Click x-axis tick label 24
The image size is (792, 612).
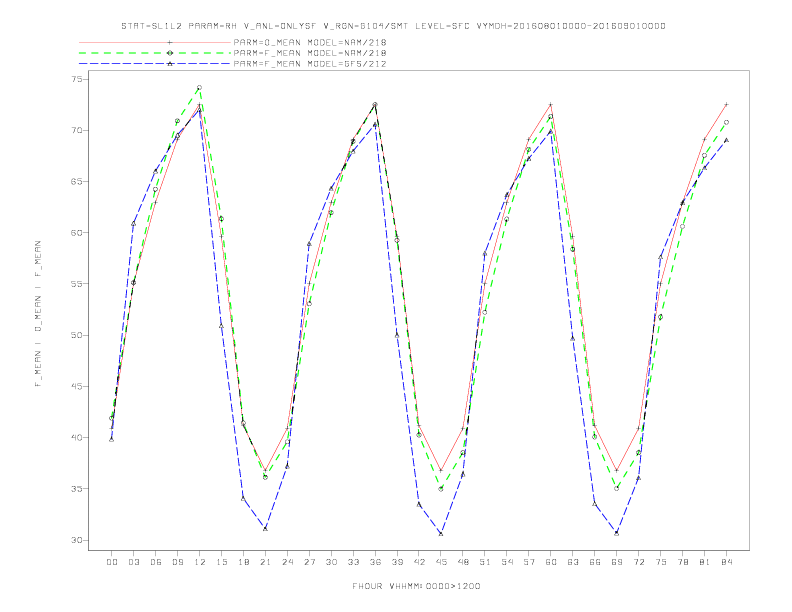[287, 562]
